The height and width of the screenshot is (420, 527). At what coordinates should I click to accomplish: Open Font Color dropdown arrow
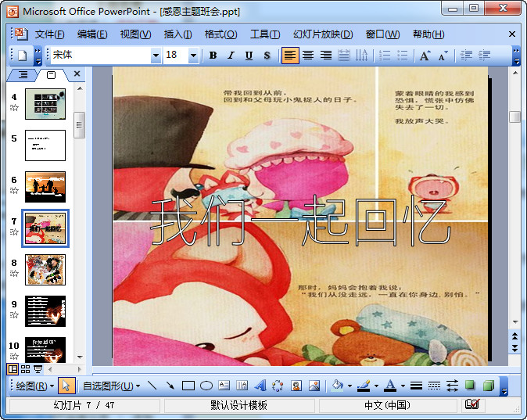click(403, 386)
